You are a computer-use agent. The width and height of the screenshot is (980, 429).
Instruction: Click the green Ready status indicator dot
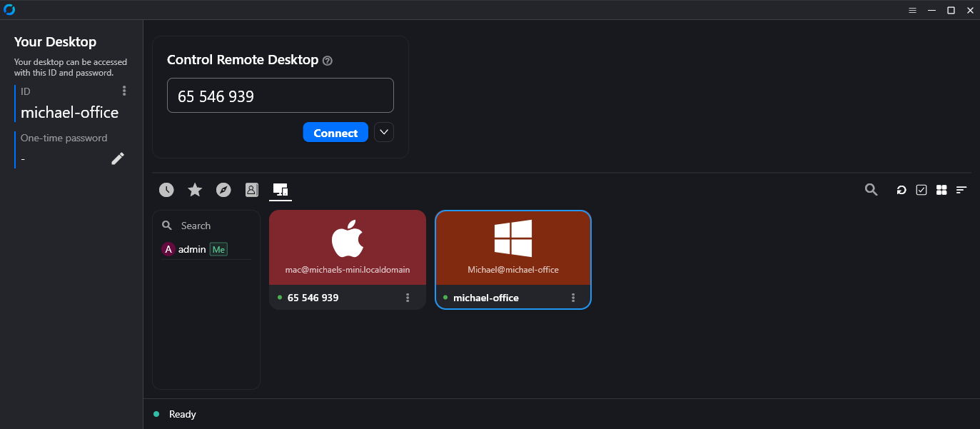[x=156, y=414]
